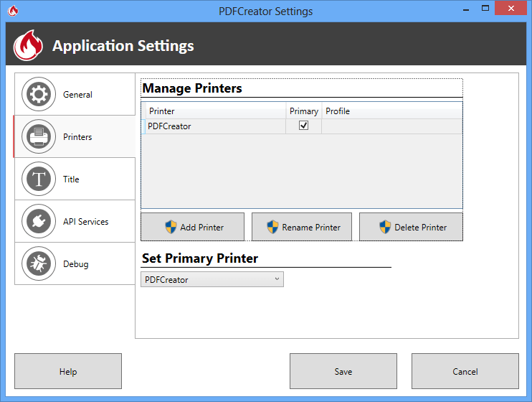The image size is (532, 402).
Task: Open the Title settings T icon
Action: tap(39, 179)
